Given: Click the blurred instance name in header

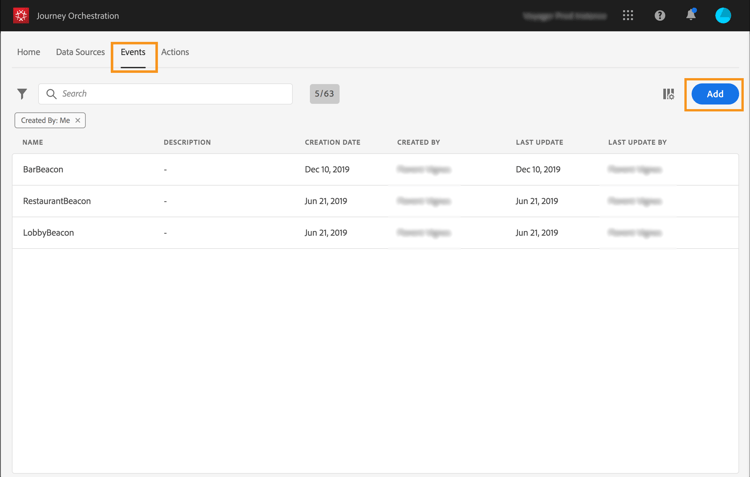Looking at the screenshot, I should coord(565,16).
